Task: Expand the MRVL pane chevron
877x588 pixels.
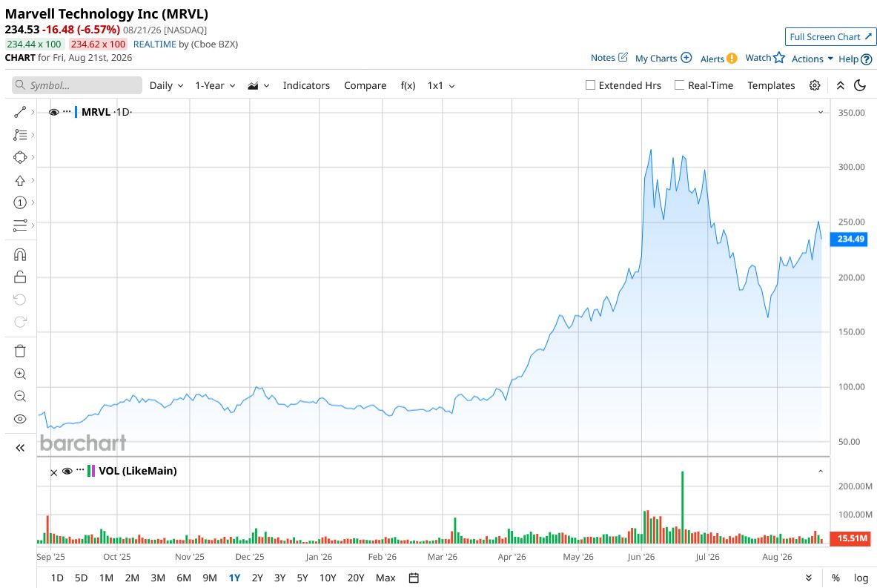Action: [x=821, y=112]
